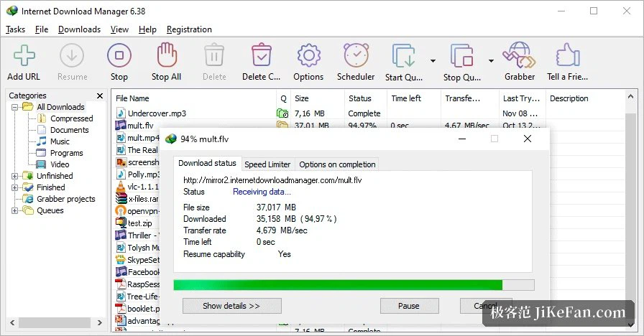Click the Stop Queue icon
The image size is (644, 336).
point(461,55)
